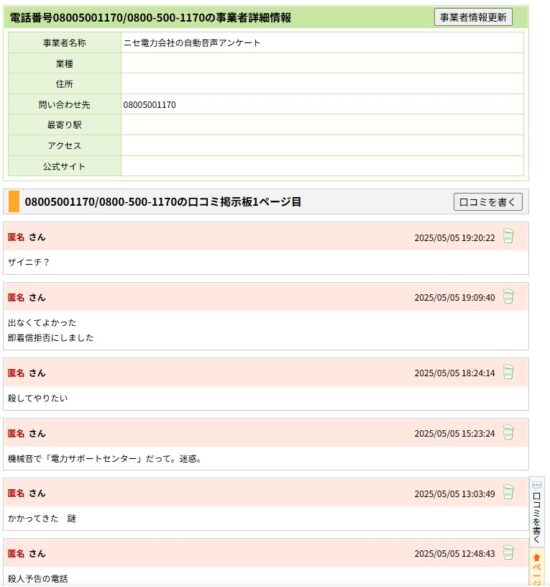550x587 pixels.
Task: Click the orange page-top arrow side tab
Action: [537, 567]
